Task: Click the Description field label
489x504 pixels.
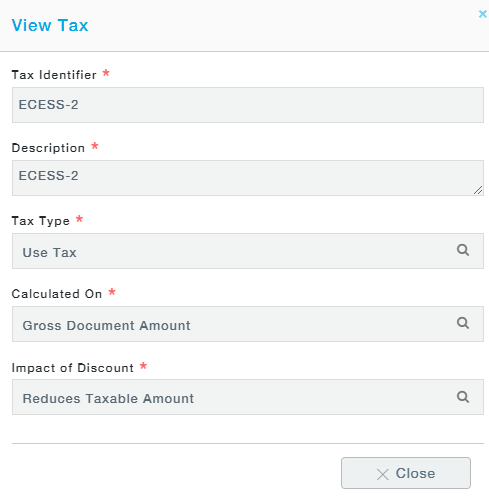Action: pyautogui.click(x=48, y=148)
